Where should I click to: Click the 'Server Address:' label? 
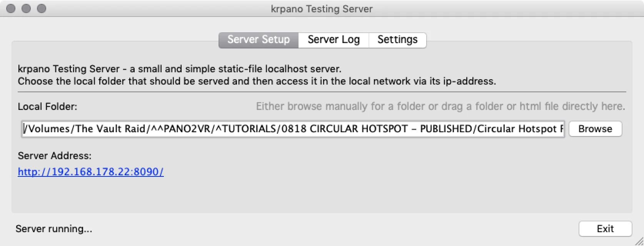[55, 156]
